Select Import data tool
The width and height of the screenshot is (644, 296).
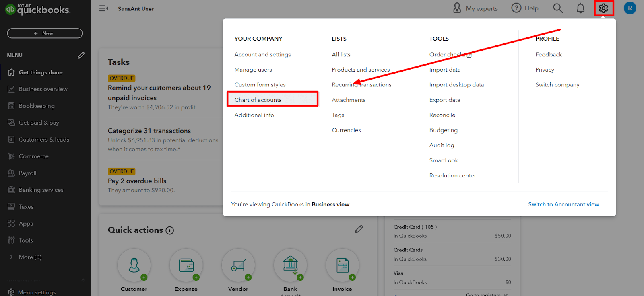[445, 70]
